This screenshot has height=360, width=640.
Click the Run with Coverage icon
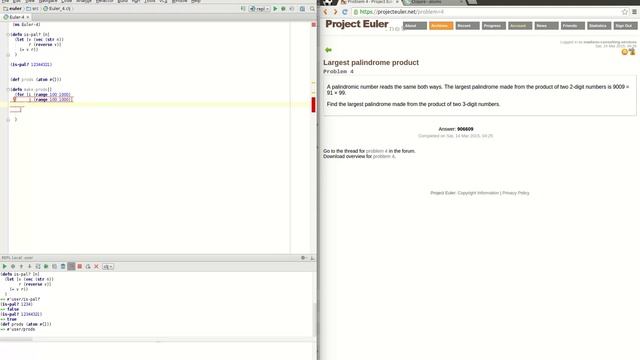coord(292,9)
